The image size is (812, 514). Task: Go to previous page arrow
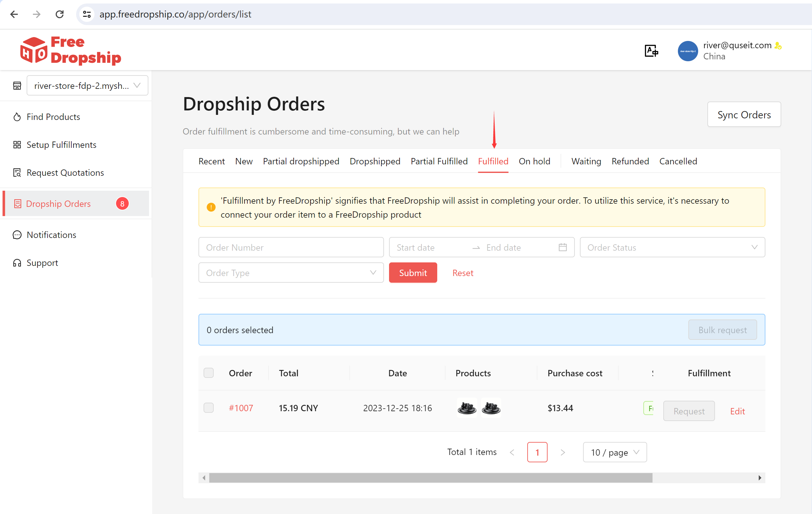pos(512,452)
